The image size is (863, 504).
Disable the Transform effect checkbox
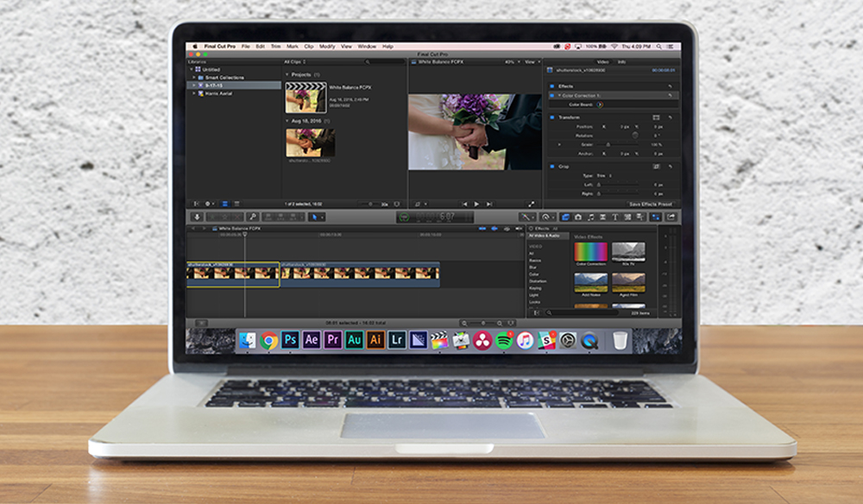[x=551, y=116]
